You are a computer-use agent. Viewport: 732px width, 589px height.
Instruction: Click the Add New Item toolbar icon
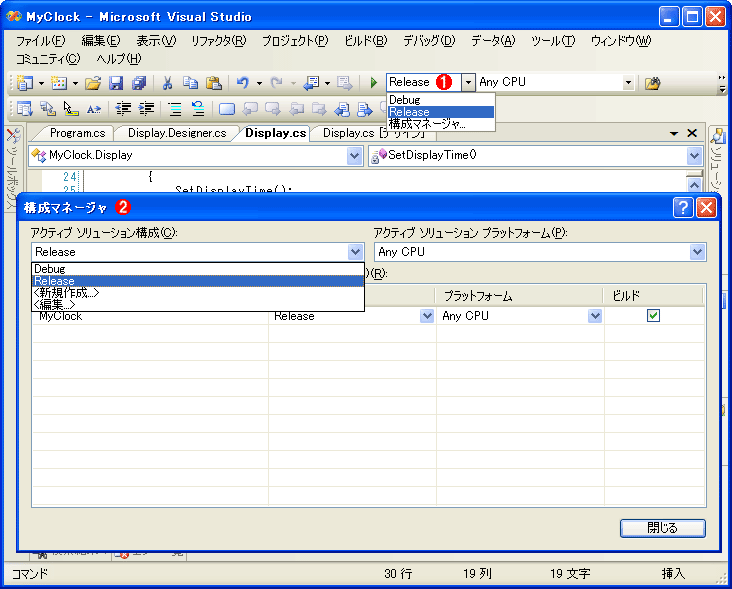(x=59, y=83)
